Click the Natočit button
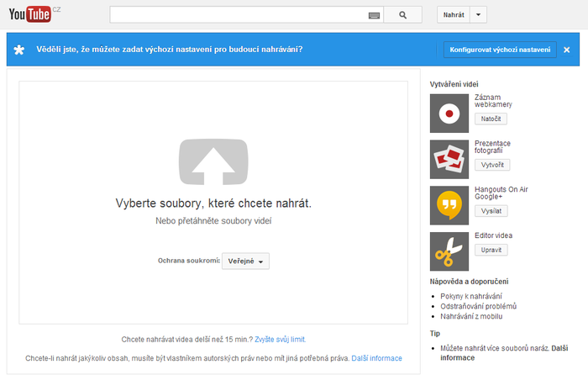This screenshot has height=375, width=588. [491, 119]
